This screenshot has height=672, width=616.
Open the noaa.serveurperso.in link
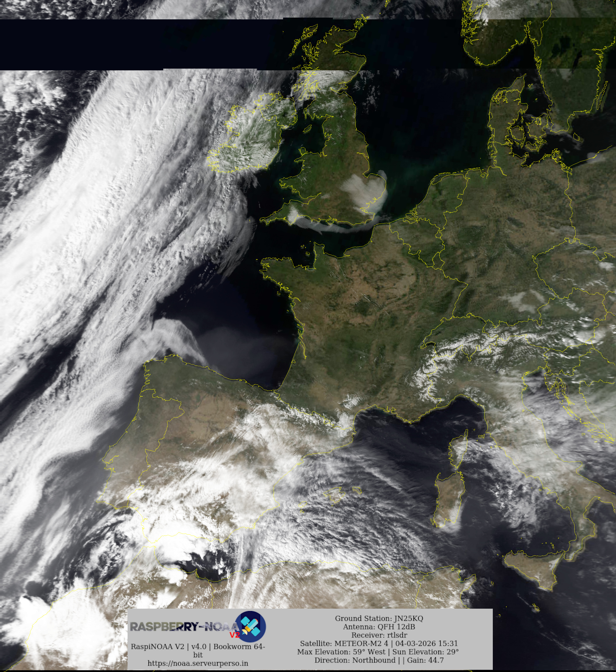[x=198, y=663]
